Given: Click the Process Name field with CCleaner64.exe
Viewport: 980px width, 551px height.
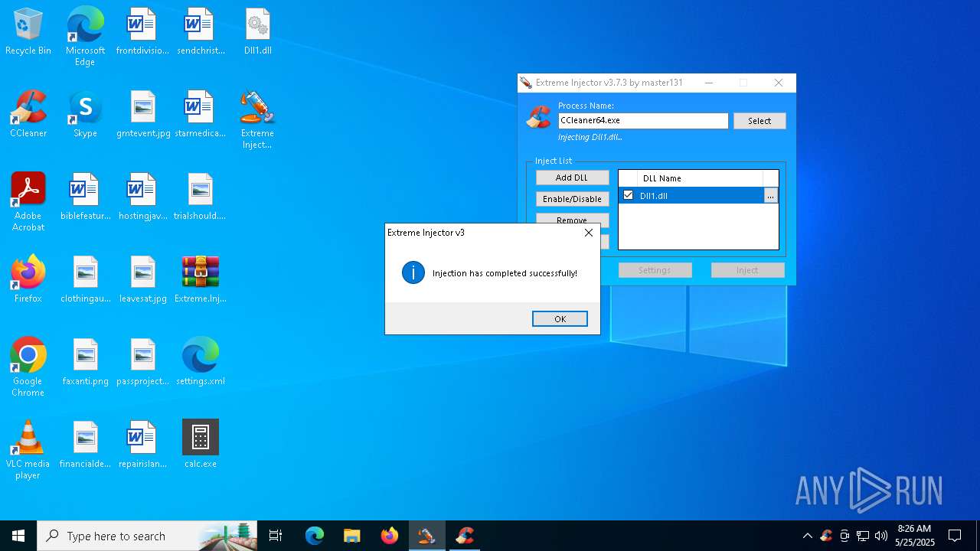Looking at the screenshot, I should [x=643, y=121].
